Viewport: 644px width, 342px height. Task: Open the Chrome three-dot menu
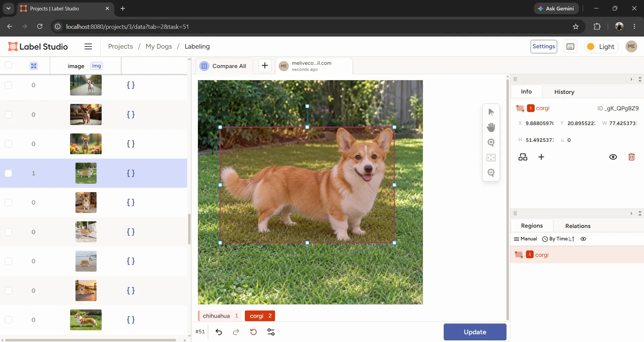click(634, 26)
